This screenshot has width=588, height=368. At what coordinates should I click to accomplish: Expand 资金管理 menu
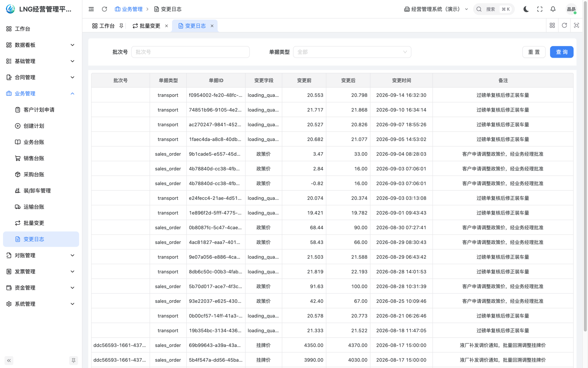pyautogui.click(x=41, y=288)
